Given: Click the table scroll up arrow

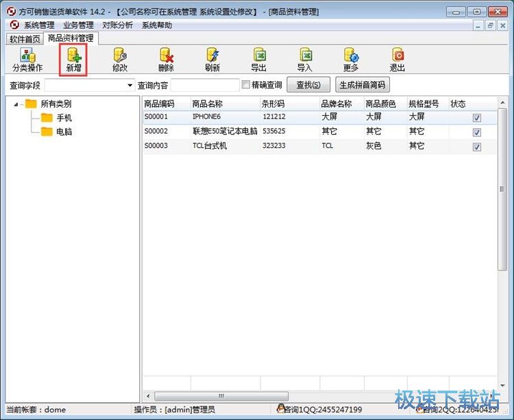Looking at the screenshot, I should 502,103.
